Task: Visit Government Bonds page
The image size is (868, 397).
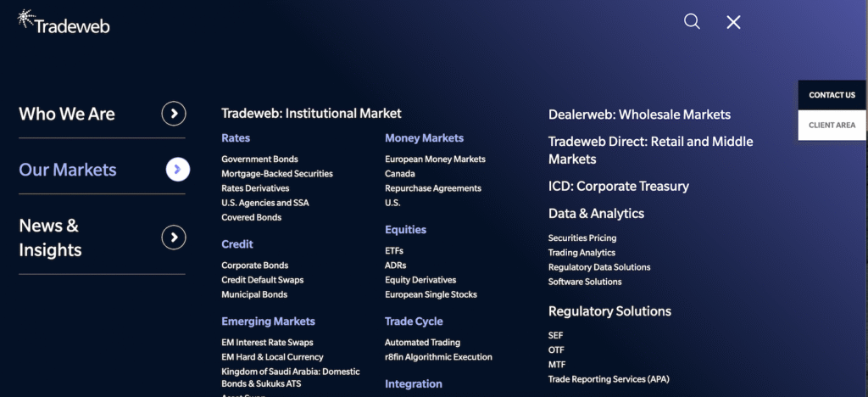Action: [x=259, y=159]
